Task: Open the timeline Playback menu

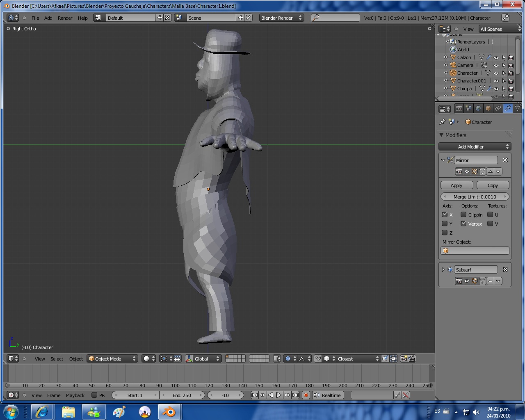Action: tap(75, 395)
